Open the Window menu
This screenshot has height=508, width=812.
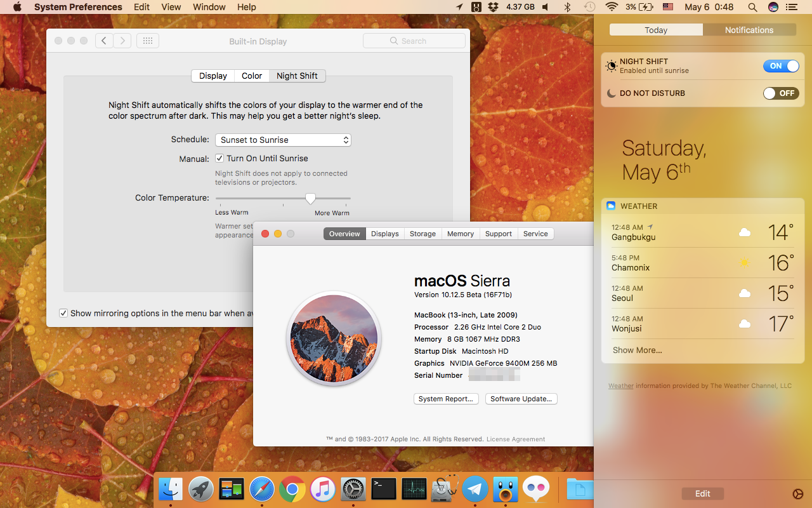(x=209, y=7)
